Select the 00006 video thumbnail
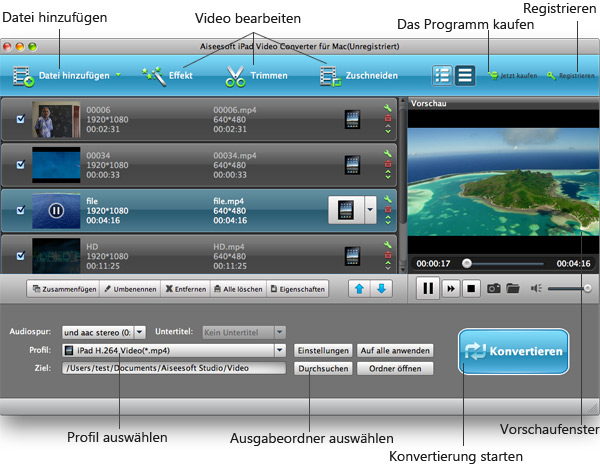600x468 pixels. click(x=56, y=119)
